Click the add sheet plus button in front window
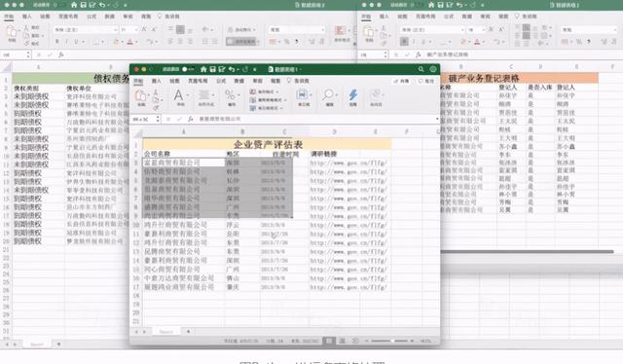Image resolution: width=623 pixels, height=364 pixels. tap(188, 331)
